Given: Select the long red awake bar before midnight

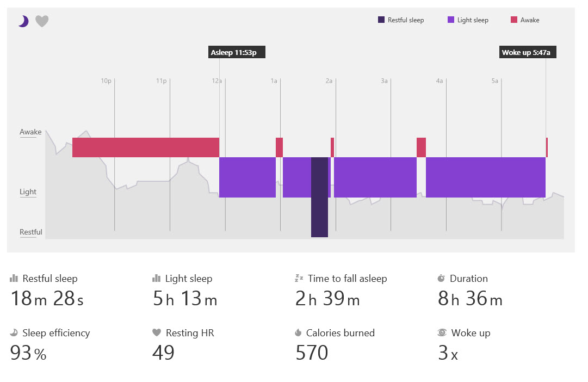Looking at the screenshot, I should [146, 147].
